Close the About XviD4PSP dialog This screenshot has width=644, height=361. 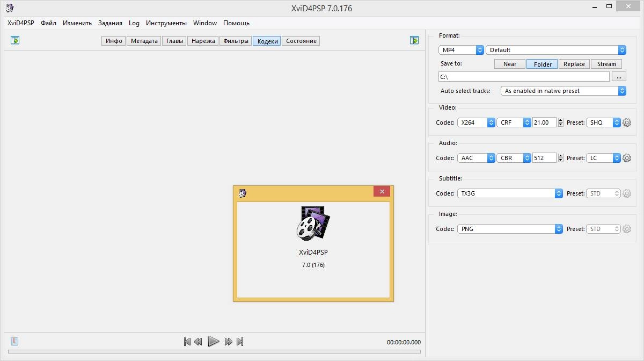click(x=382, y=191)
